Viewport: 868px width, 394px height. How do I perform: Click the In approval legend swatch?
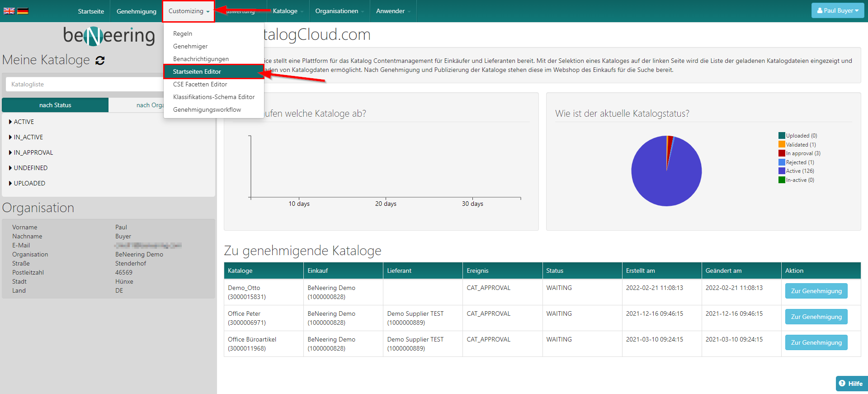[x=781, y=153]
